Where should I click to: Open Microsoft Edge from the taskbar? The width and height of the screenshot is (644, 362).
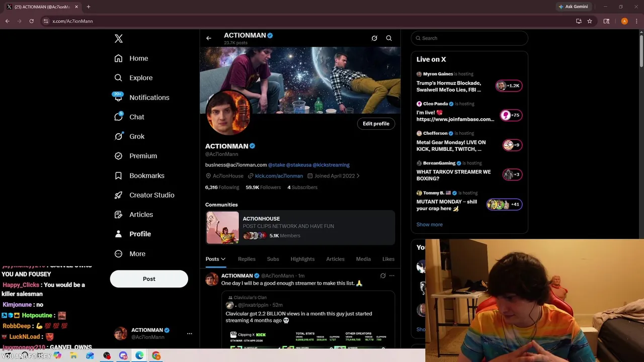[140, 356]
